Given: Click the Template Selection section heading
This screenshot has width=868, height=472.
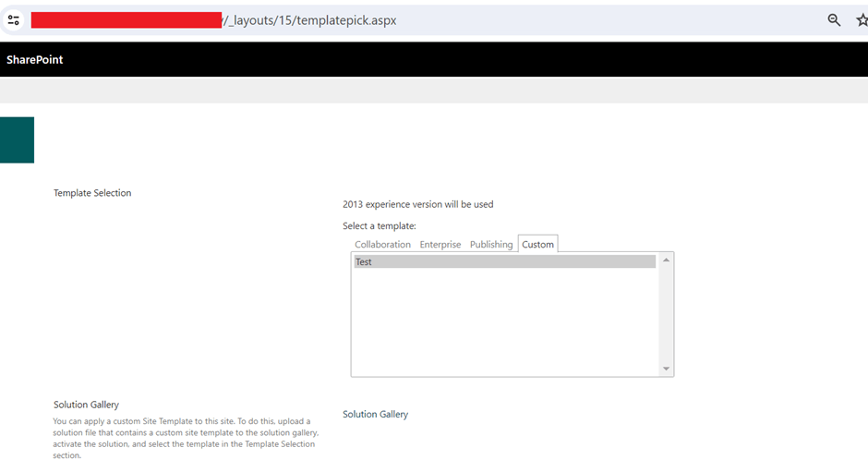Looking at the screenshot, I should [92, 193].
